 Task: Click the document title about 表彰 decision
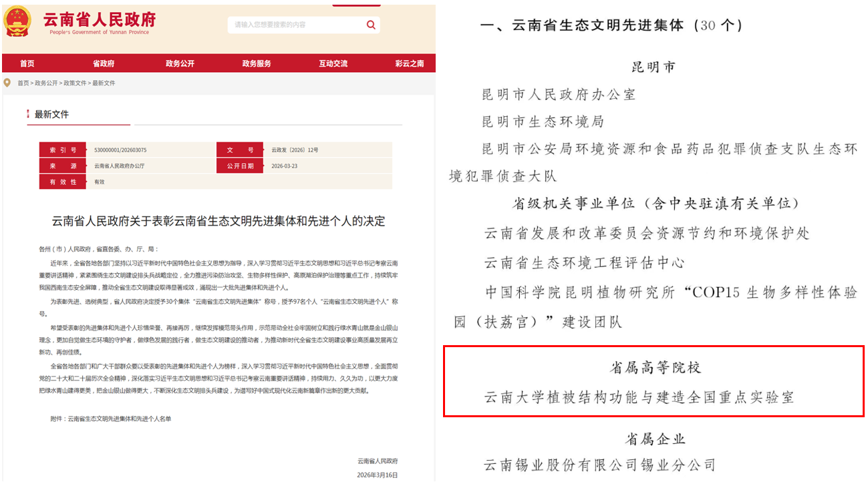coord(219,221)
